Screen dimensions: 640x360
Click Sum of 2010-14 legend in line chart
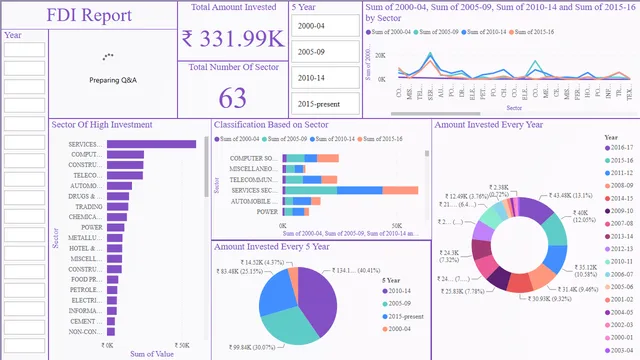[x=484, y=32]
